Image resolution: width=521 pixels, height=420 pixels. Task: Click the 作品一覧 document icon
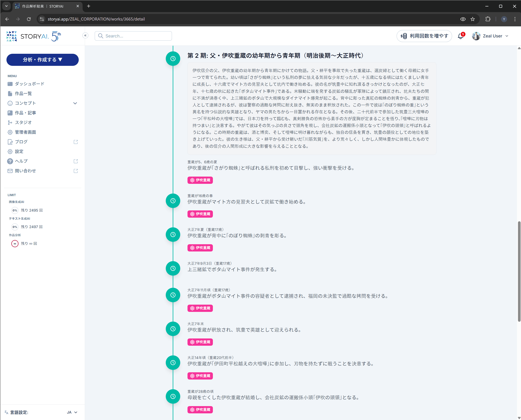click(x=10, y=94)
